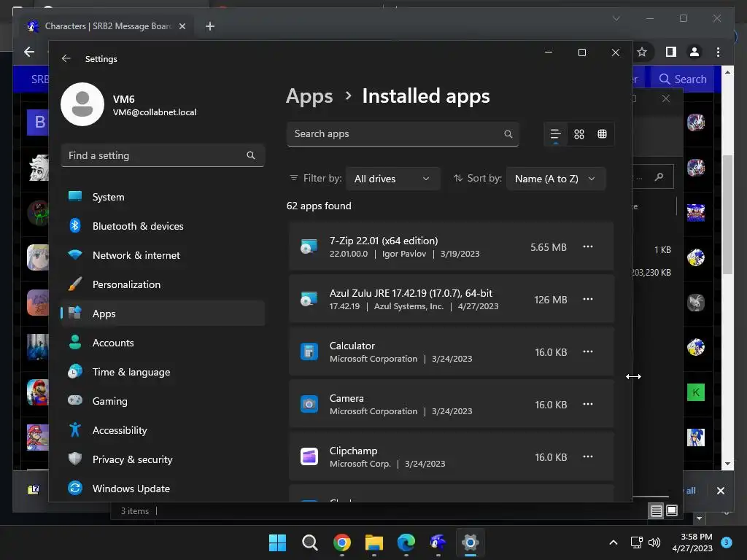Open the System settings category
Image resolution: width=747 pixels, height=560 pixels.
pyautogui.click(x=163, y=197)
